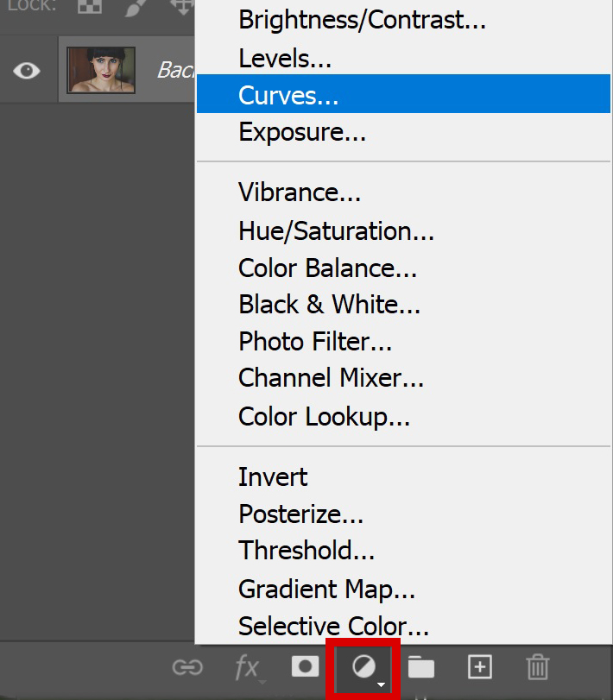Click the link layers icon
613x700 pixels.
click(x=187, y=667)
